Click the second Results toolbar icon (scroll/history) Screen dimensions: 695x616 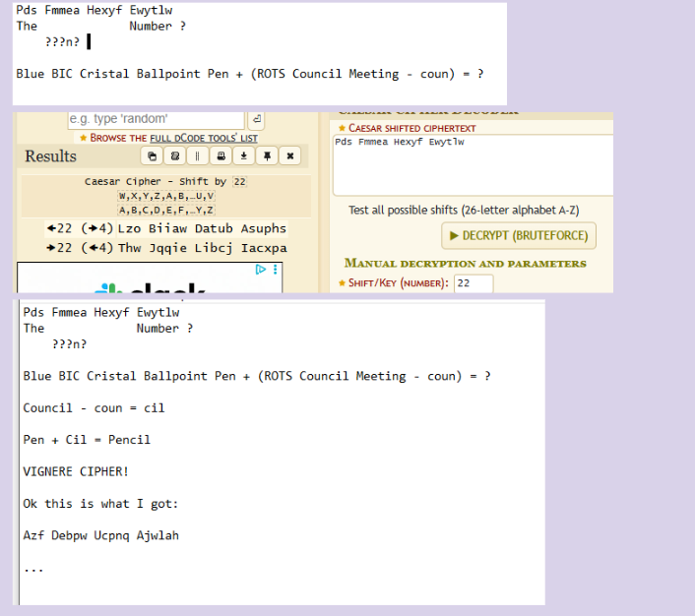point(175,156)
